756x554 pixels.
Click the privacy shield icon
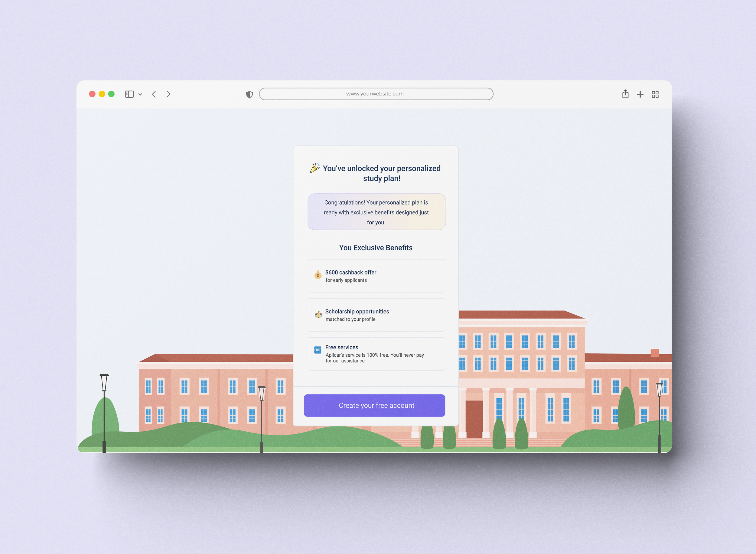coord(249,95)
